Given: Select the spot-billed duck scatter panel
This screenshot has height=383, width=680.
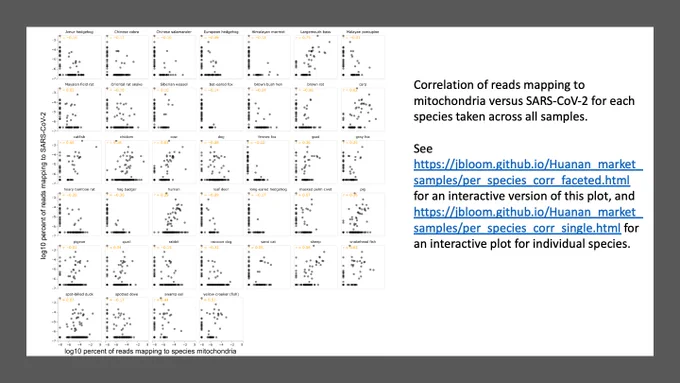Looking at the screenshot, I should pyautogui.click(x=80, y=319).
